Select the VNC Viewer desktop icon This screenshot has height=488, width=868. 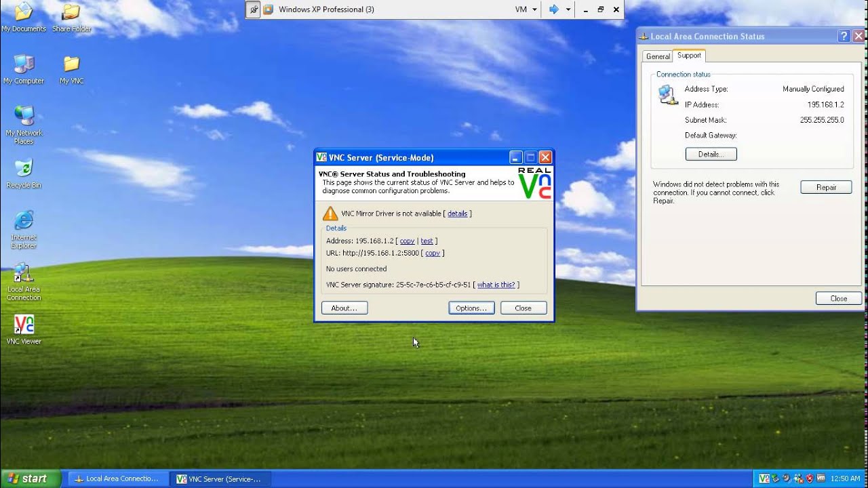click(24, 329)
